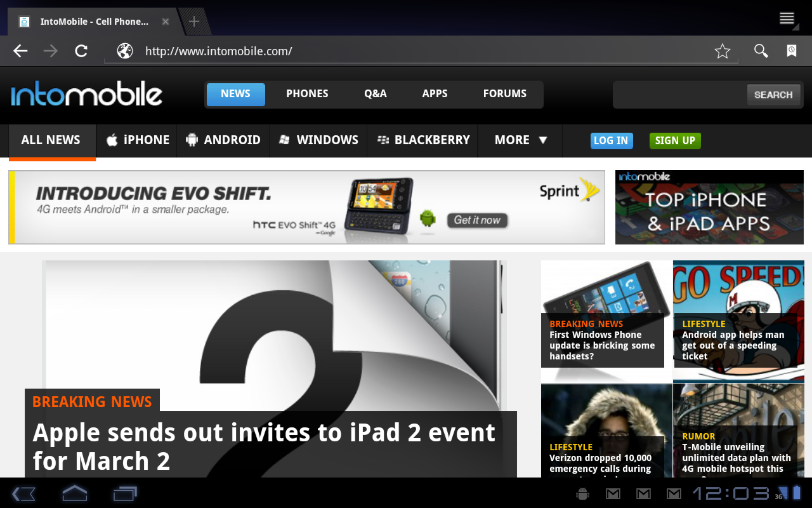Filter news by iPHONE category

(x=138, y=140)
